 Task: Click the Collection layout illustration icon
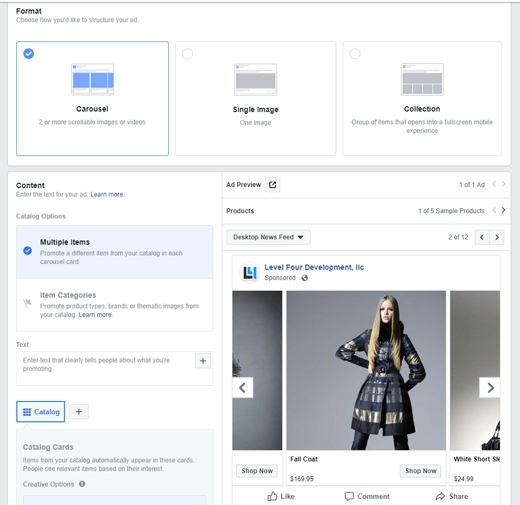coord(422,79)
